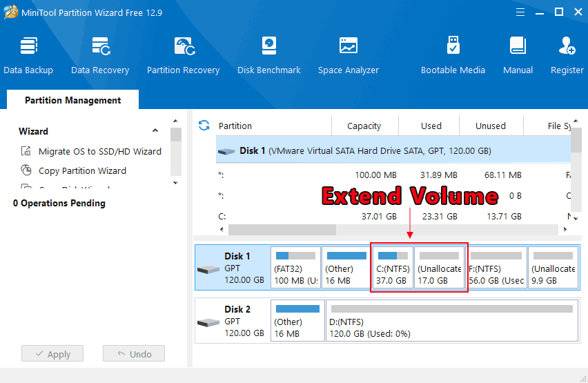Start the Disk Benchmark tool
The width and height of the screenshot is (588, 383).
pos(268,55)
